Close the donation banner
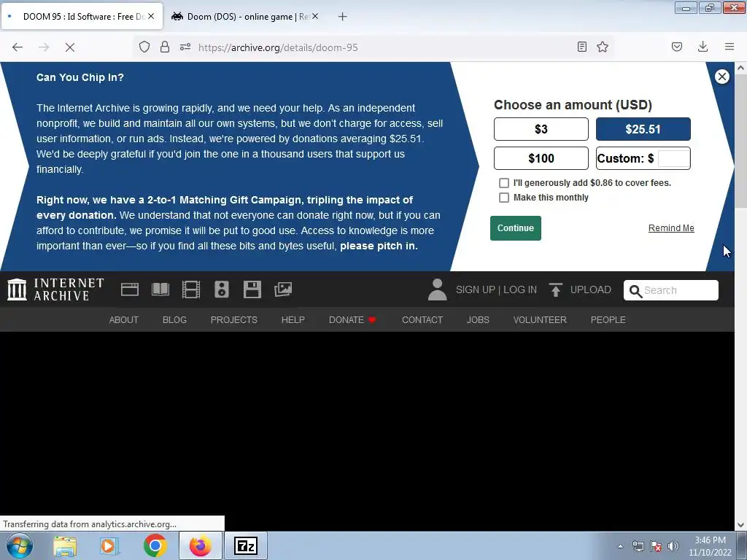Image resolution: width=747 pixels, height=560 pixels. coord(722,77)
